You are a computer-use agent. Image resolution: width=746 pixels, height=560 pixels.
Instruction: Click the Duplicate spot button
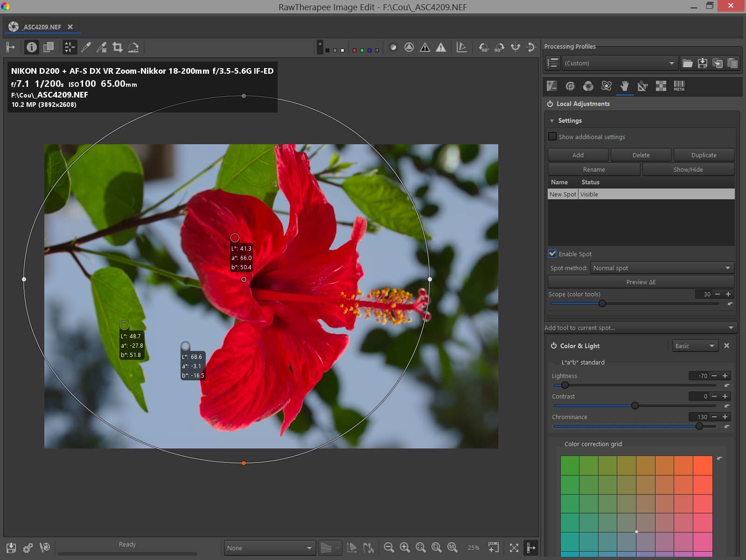click(703, 155)
